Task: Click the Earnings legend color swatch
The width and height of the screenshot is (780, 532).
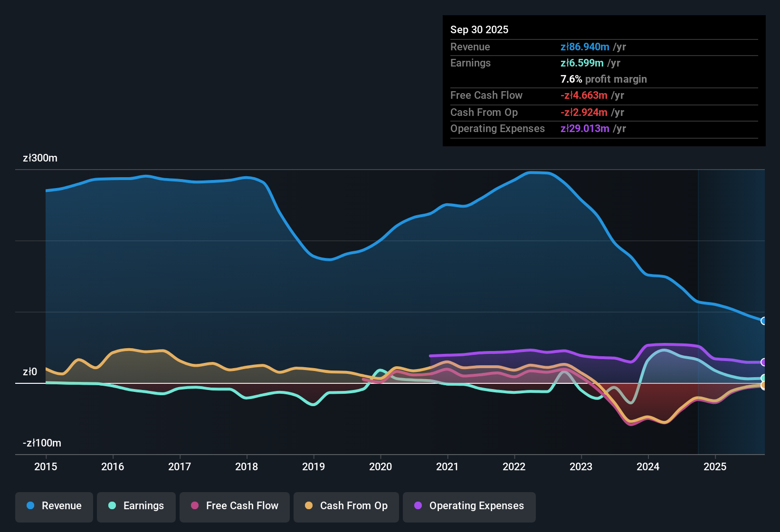Action: (x=113, y=506)
